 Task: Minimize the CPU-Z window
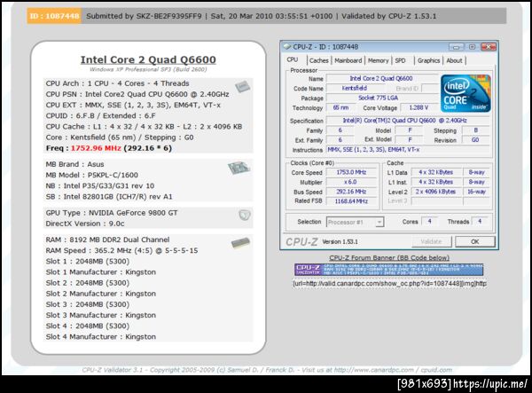[456, 47]
